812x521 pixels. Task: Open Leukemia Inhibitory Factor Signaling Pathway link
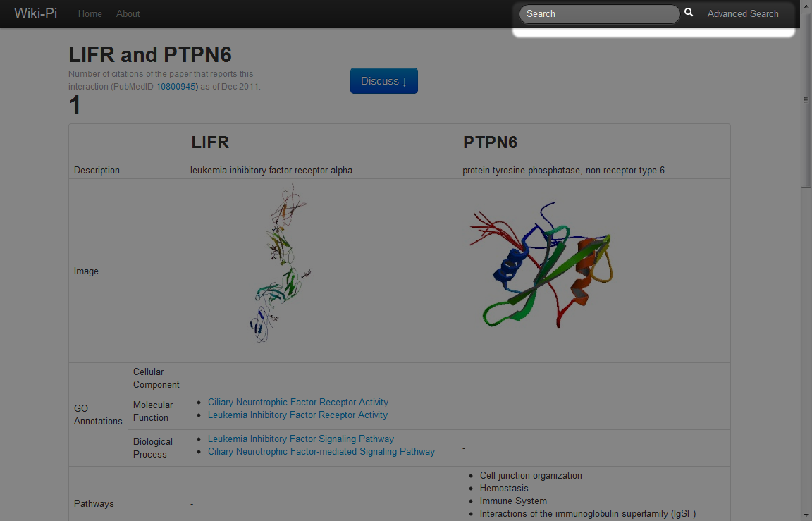point(300,439)
